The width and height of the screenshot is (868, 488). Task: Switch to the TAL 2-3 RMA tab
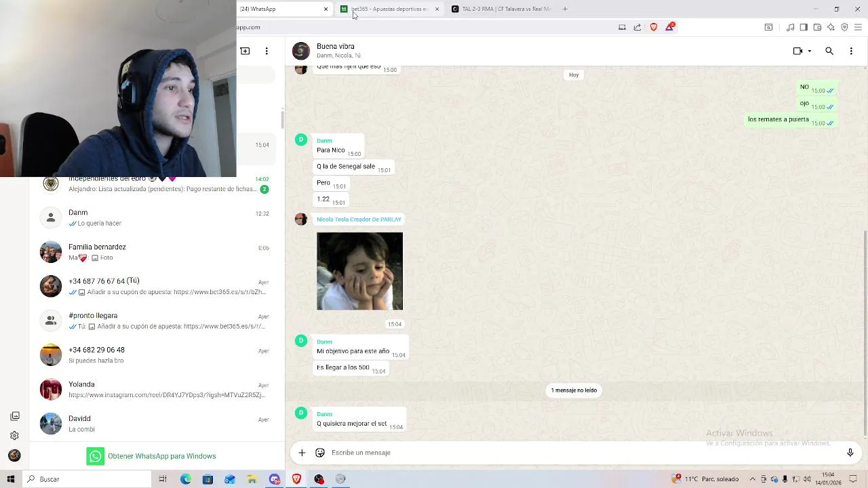502,9
